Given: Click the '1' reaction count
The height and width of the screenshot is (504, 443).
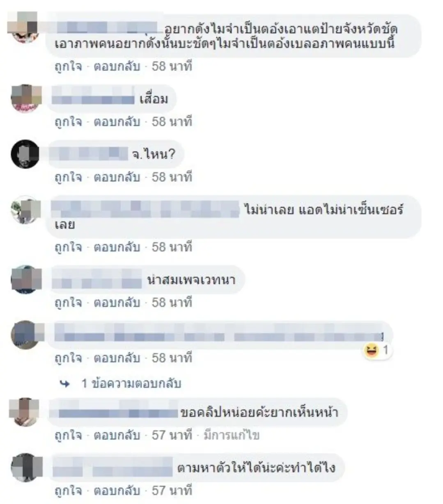Looking at the screenshot, I should [385, 350].
